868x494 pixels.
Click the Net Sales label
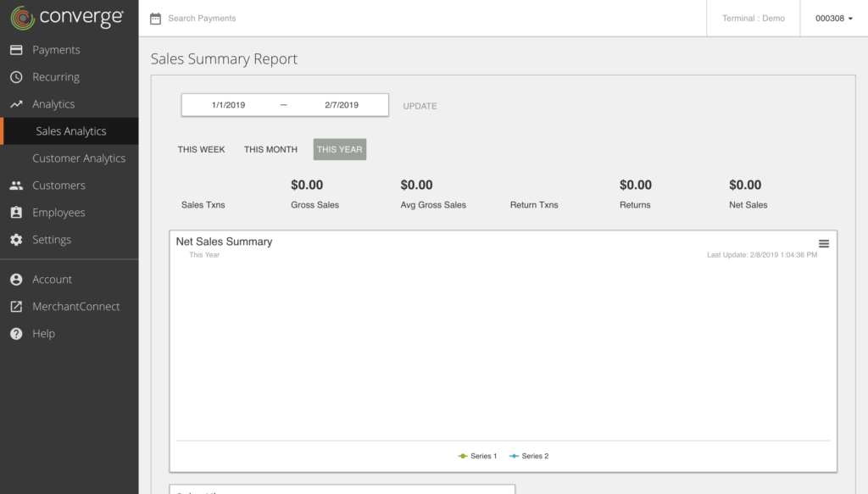click(748, 205)
